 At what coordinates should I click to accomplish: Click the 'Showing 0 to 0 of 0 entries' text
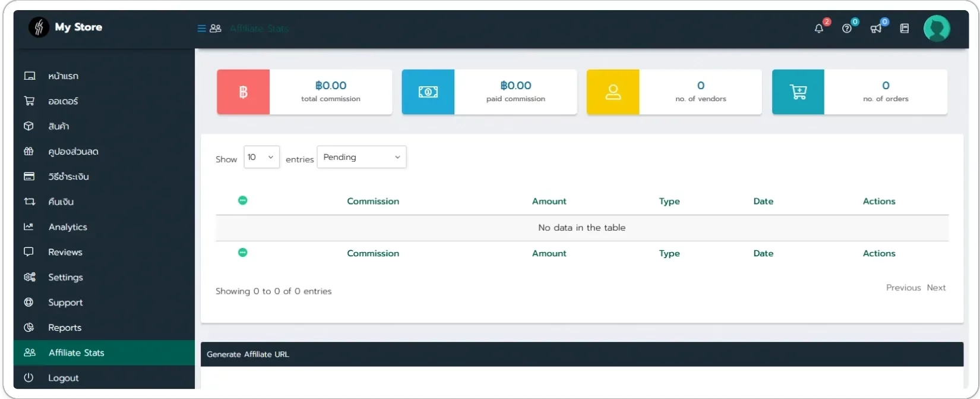pos(274,291)
